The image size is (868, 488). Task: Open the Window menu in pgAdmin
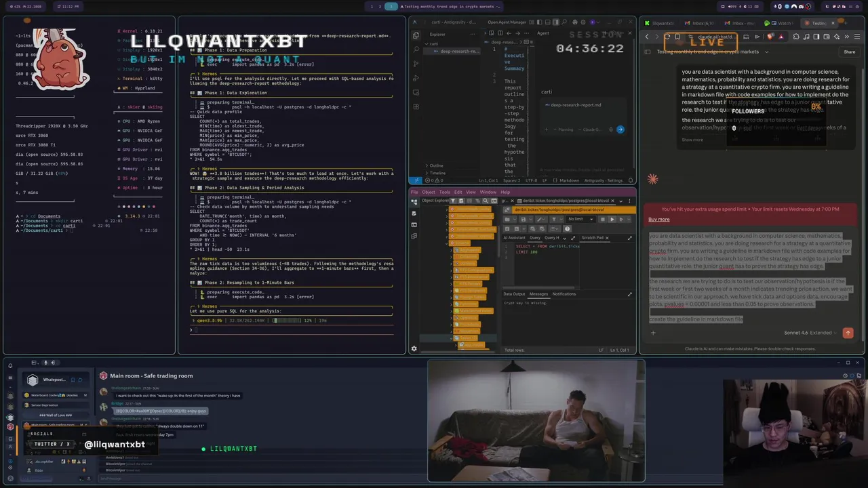tap(488, 192)
